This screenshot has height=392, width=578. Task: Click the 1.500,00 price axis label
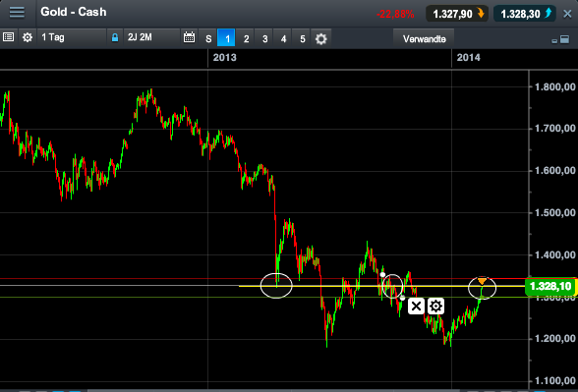(x=554, y=213)
